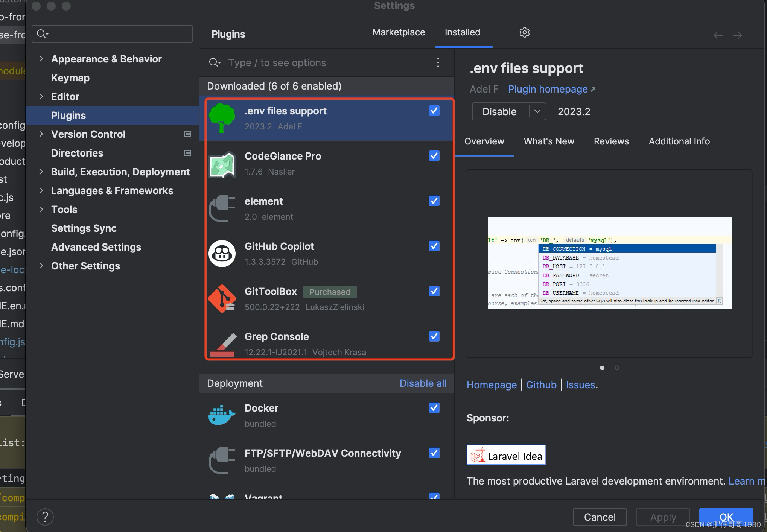Viewport: 767px width, 532px height.
Task: Click the help question mark icon
Action: (x=45, y=517)
